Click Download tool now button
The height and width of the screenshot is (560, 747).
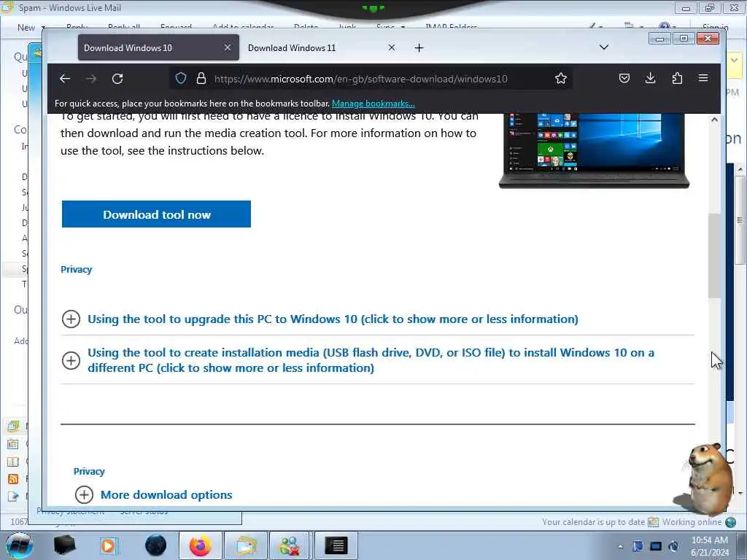coord(156,214)
